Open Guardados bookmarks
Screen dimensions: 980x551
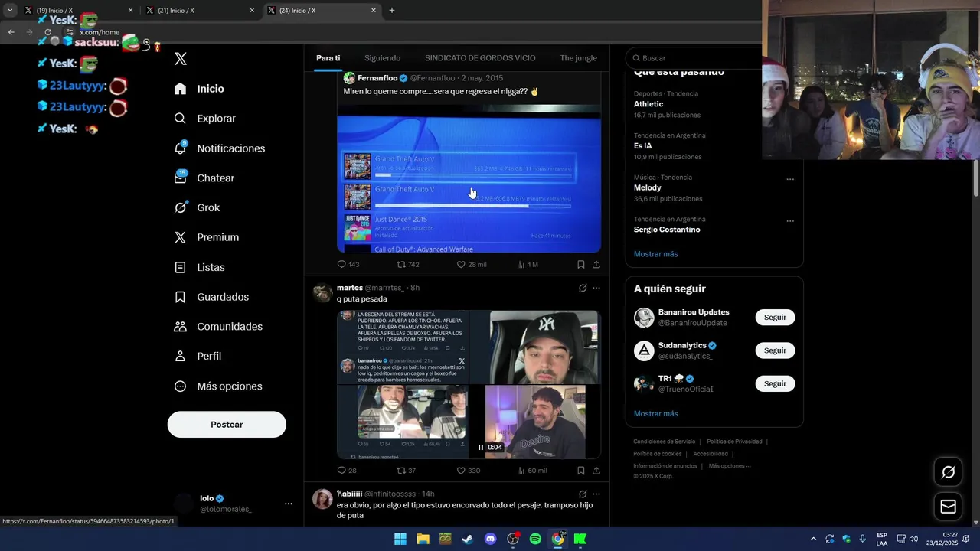212,297
